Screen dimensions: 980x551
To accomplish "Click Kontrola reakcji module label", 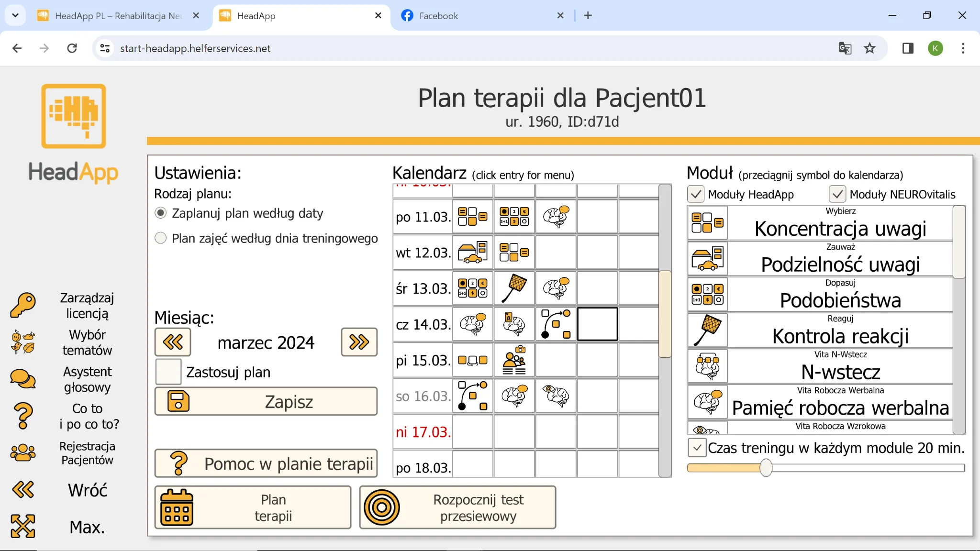I will (840, 336).
